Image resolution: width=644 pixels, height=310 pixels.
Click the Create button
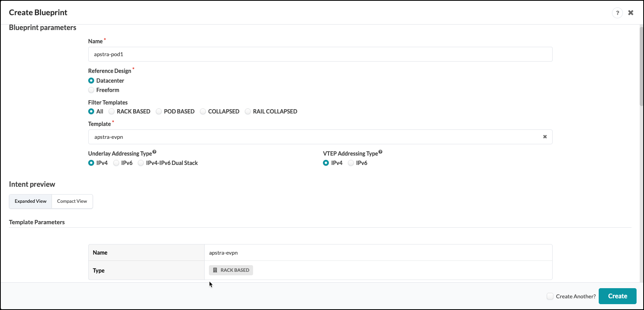pos(617,296)
